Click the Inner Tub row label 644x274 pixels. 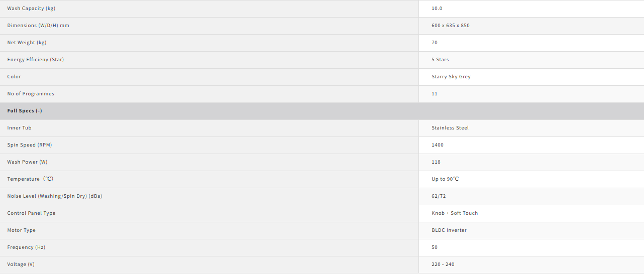(20, 128)
